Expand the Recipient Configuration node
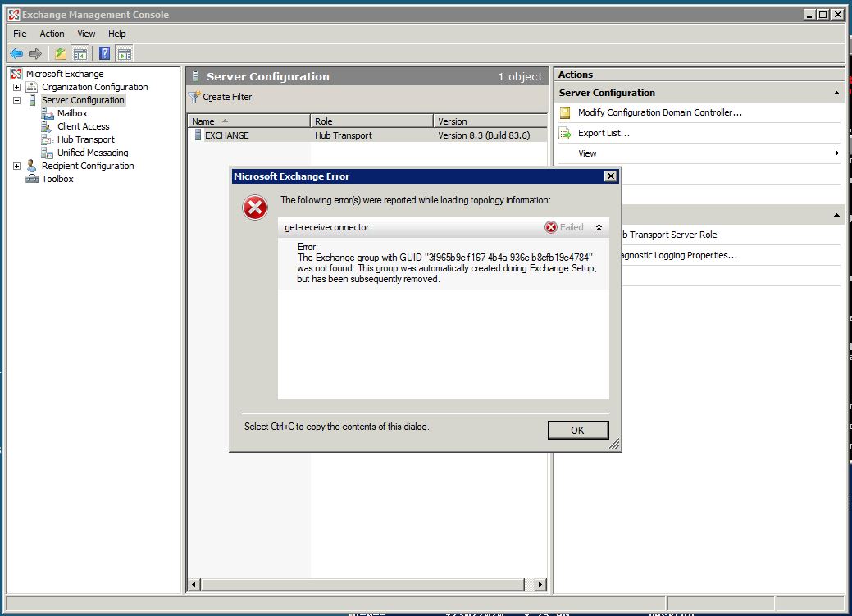The image size is (852, 616). tap(17, 166)
